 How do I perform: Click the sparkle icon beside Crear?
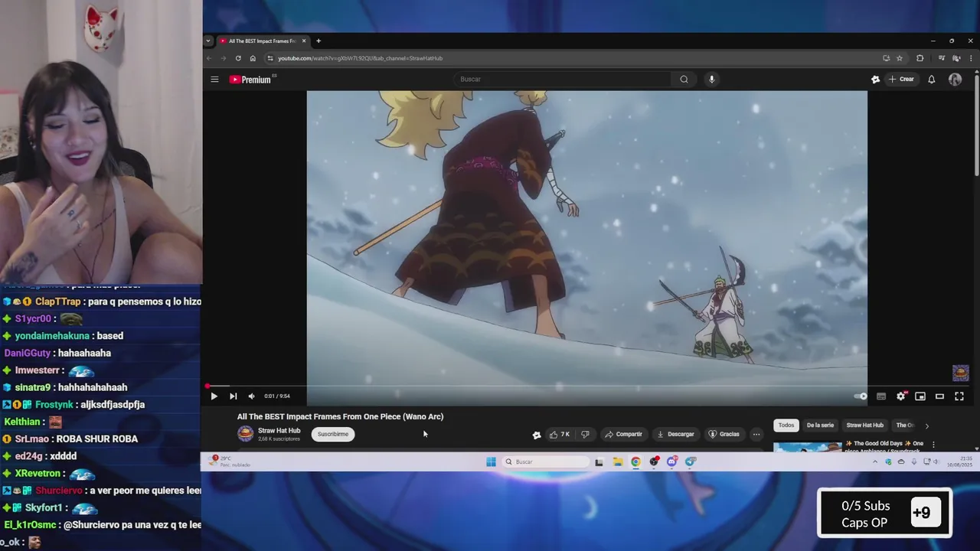pos(875,79)
